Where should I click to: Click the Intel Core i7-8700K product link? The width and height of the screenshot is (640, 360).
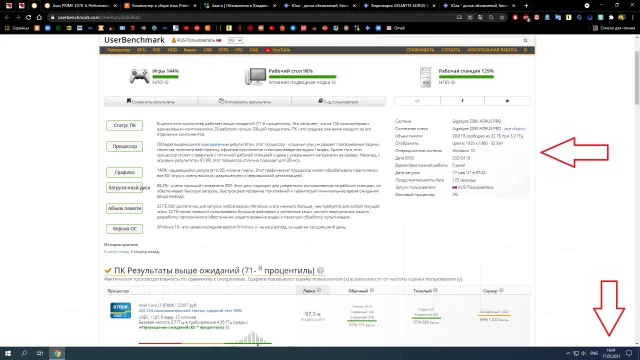click(x=168, y=305)
